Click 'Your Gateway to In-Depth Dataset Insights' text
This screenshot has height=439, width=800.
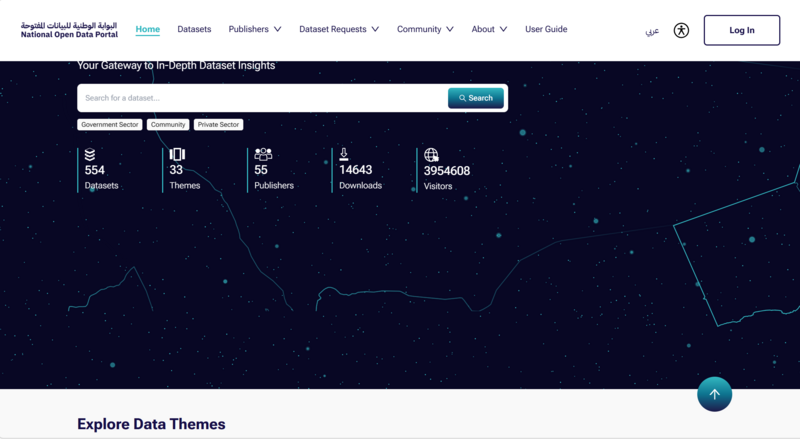(176, 65)
